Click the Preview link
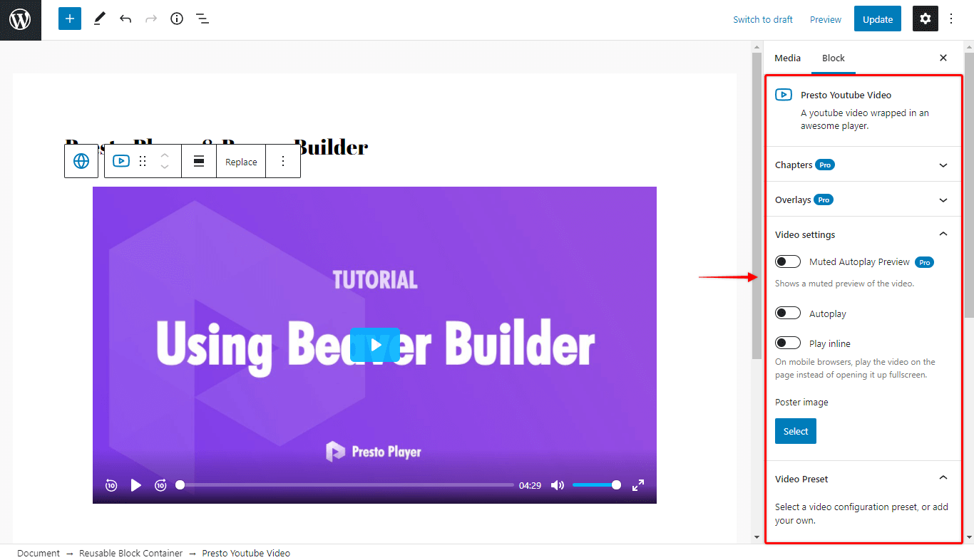 click(826, 19)
